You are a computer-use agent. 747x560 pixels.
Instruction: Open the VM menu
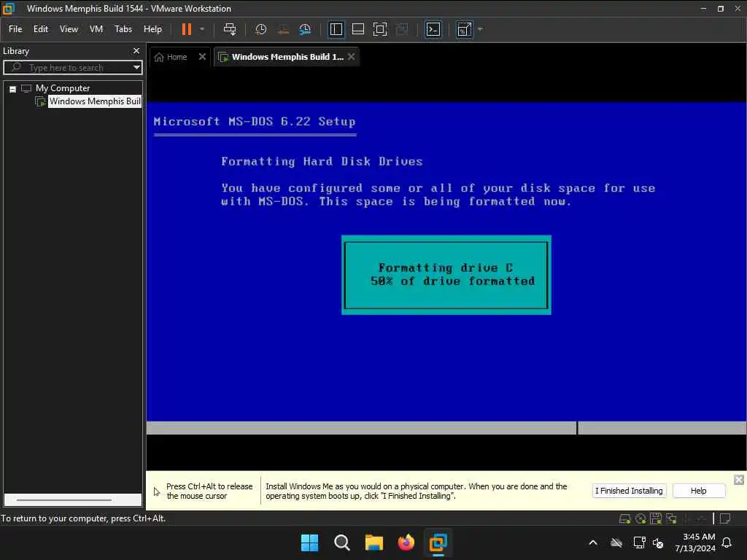pyautogui.click(x=96, y=29)
